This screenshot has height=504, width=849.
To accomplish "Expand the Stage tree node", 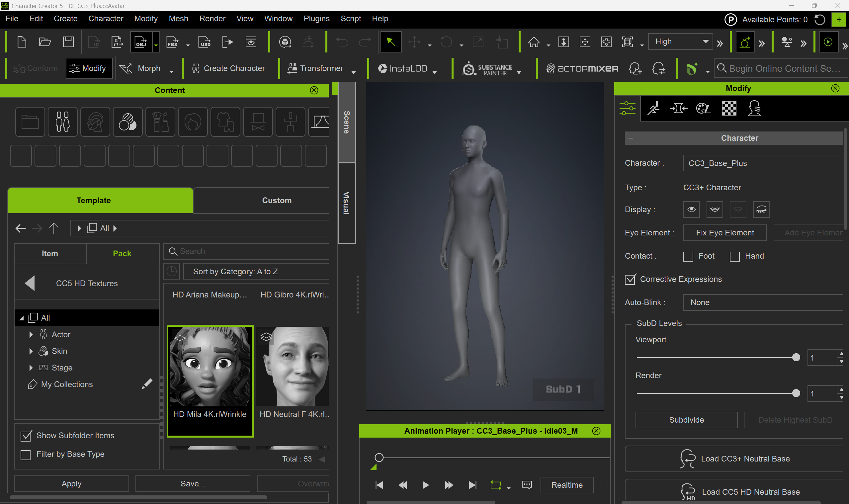I will [x=31, y=368].
